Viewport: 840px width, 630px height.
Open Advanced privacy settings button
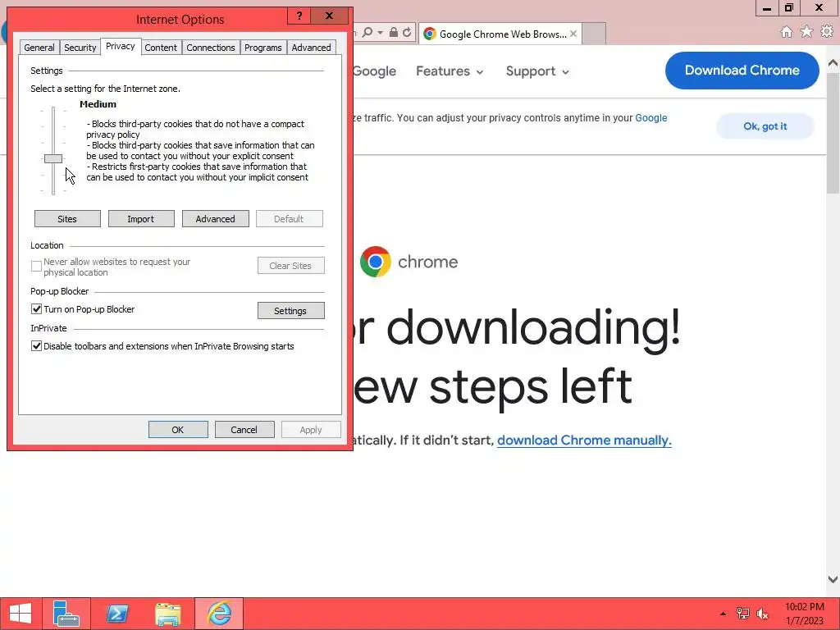pyautogui.click(x=216, y=218)
